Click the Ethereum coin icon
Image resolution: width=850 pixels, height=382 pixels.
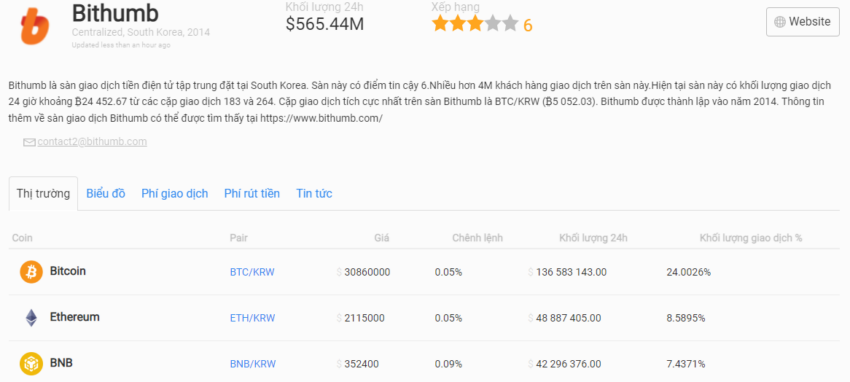[31, 318]
